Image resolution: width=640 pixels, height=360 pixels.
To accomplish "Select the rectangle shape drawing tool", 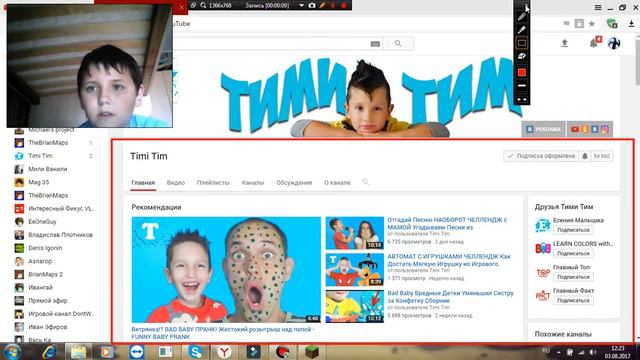I will (x=522, y=43).
